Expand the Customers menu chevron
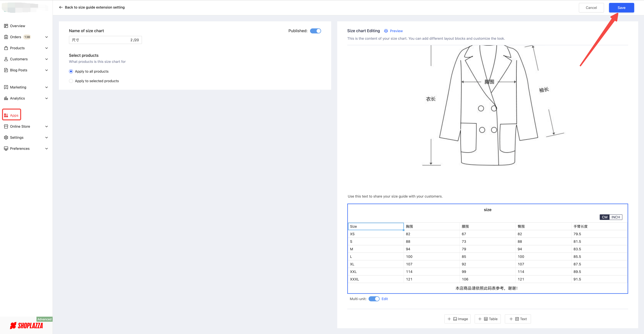This screenshot has height=334, width=644. click(x=47, y=59)
